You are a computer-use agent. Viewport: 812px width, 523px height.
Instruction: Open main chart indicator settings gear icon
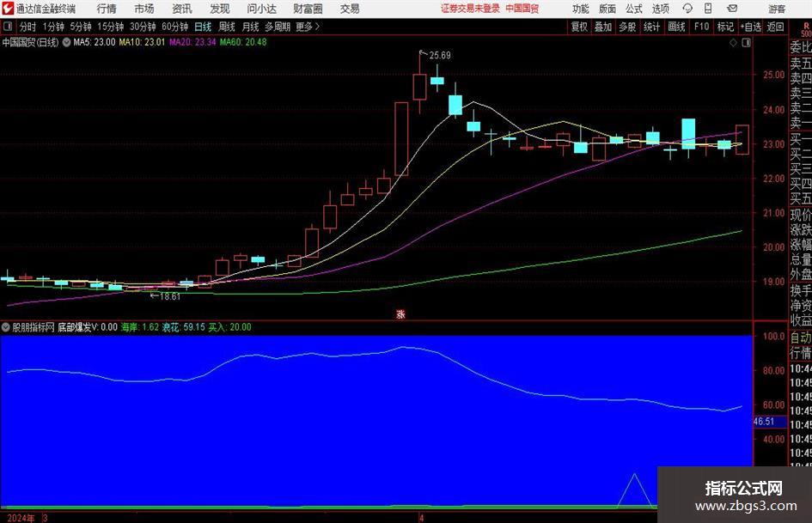66,42
